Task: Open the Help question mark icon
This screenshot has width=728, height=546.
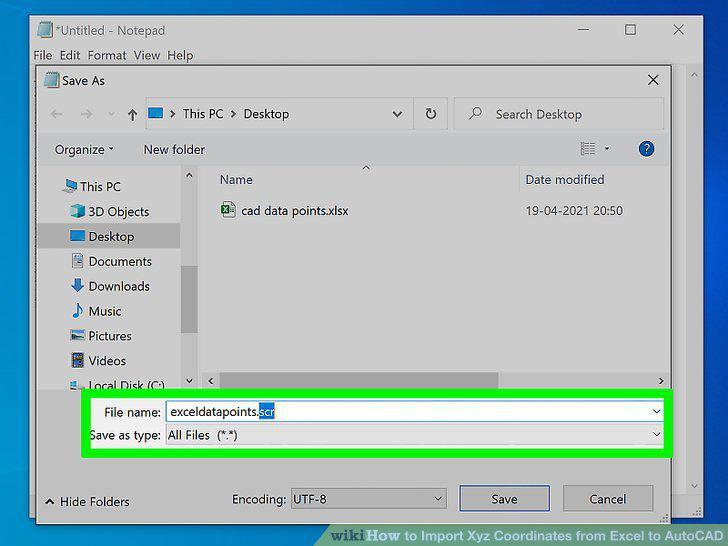Action: point(646,149)
